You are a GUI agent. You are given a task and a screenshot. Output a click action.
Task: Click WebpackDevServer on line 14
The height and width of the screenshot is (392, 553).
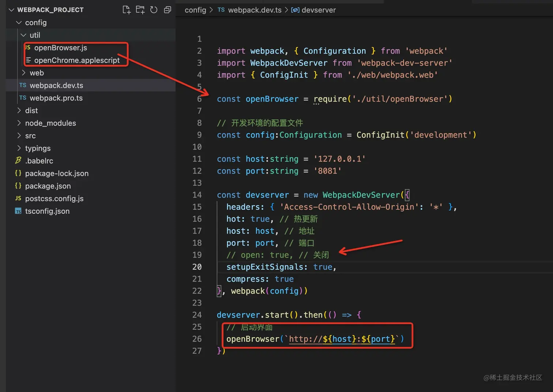click(x=361, y=195)
